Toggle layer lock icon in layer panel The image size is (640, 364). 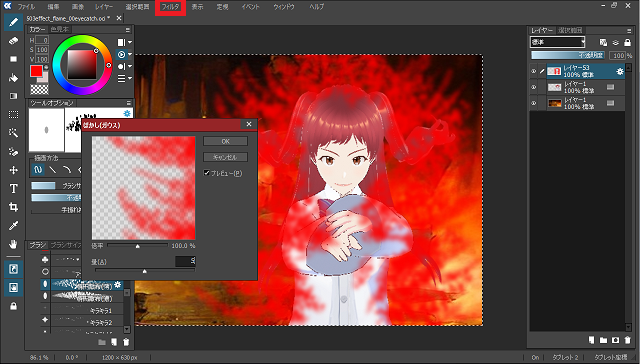coord(627,42)
